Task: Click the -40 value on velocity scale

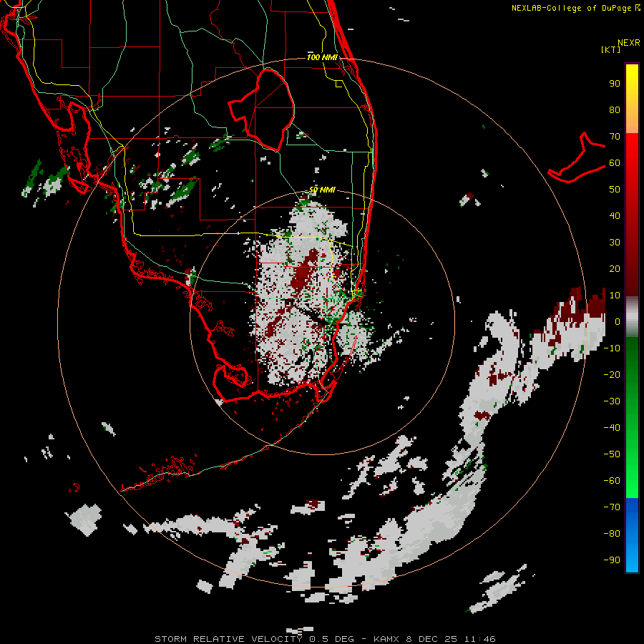Action: click(612, 428)
